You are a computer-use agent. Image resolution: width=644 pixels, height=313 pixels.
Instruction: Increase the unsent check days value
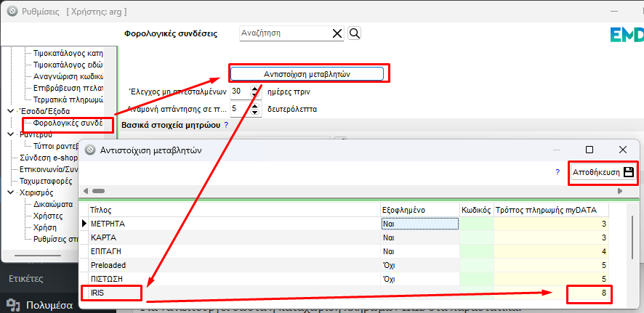pyautogui.click(x=254, y=89)
